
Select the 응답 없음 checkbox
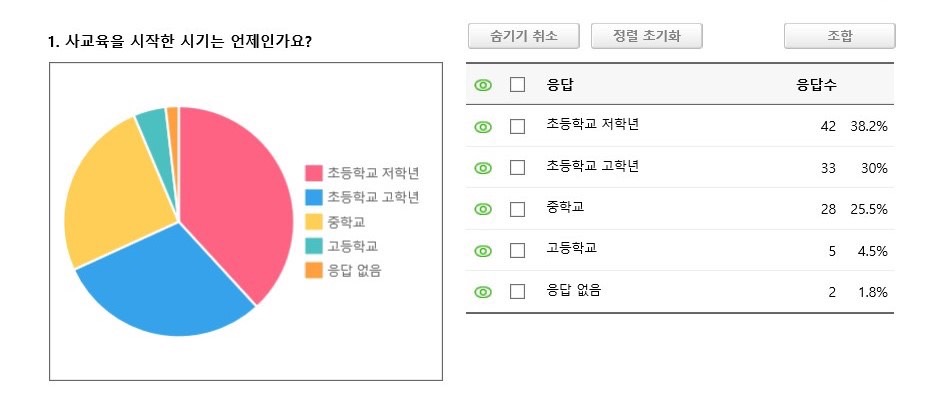517,291
